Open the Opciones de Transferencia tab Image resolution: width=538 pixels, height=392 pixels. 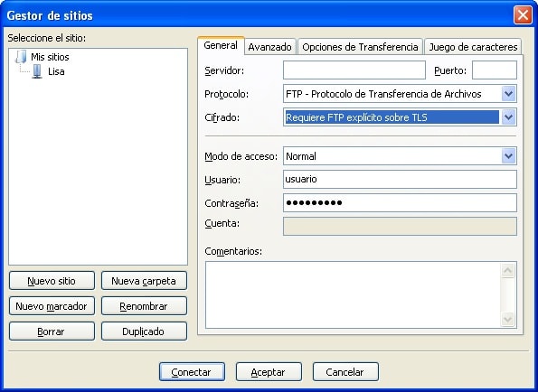(x=360, y=47)
